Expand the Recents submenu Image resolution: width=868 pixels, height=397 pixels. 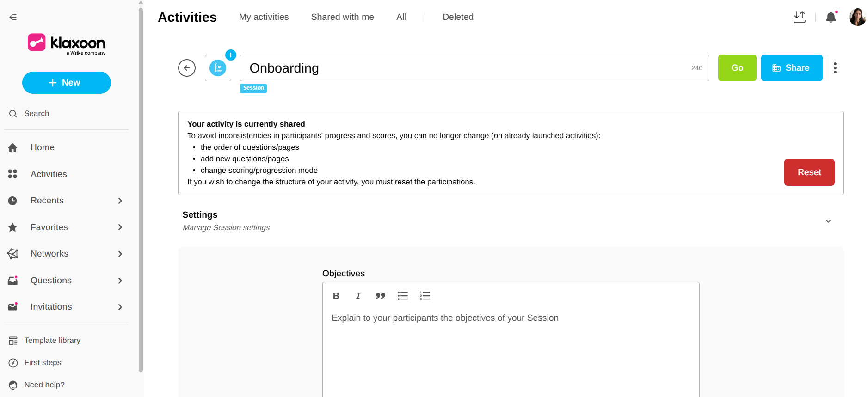coord(120,201)
